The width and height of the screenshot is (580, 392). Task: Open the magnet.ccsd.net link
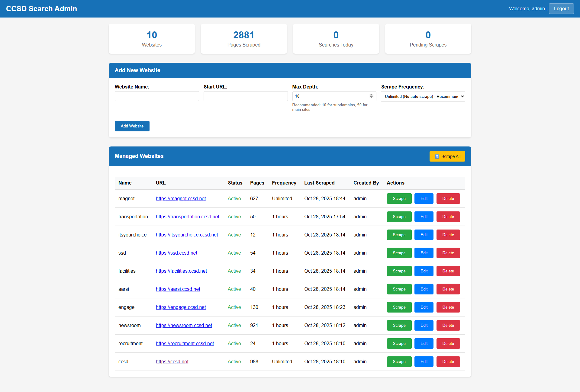pos(181,198)
